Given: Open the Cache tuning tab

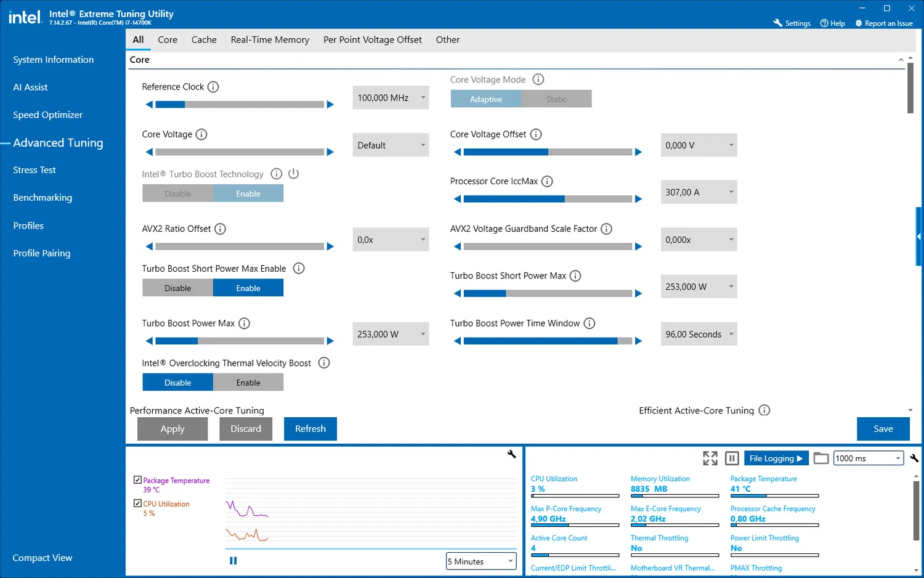Looking at the screenshot, I should pyautogui.click(x=204, y=39).
